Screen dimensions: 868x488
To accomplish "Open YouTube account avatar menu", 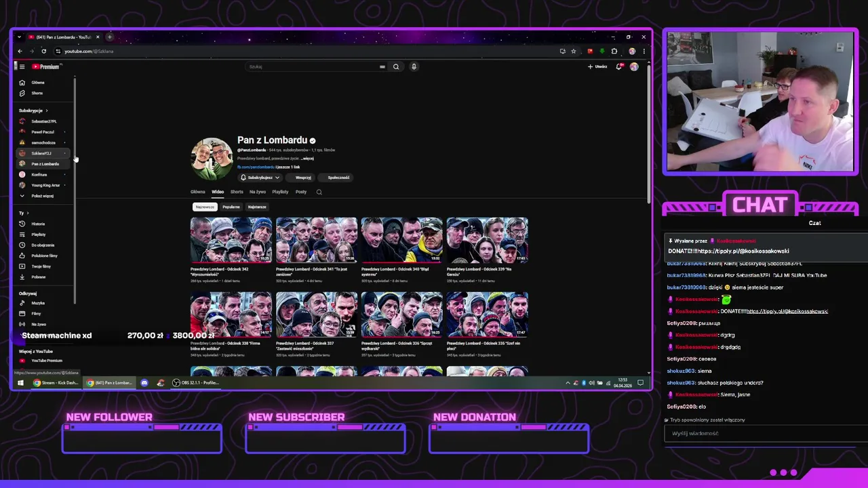I will (634, 66).
